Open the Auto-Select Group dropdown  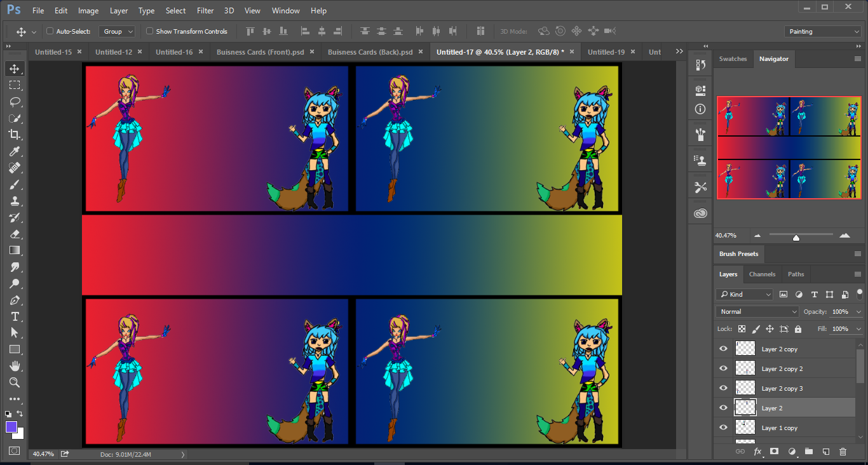(118, 31)
